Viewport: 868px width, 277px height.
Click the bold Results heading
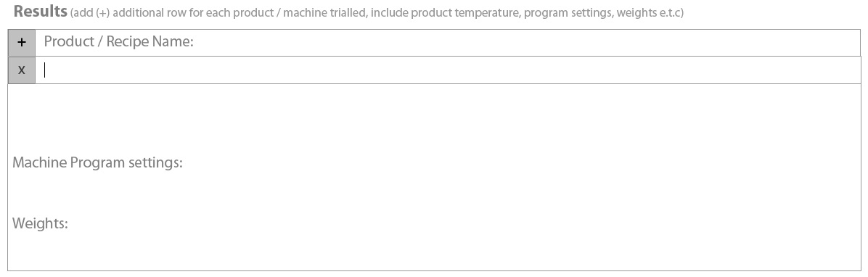pos(41,11)
